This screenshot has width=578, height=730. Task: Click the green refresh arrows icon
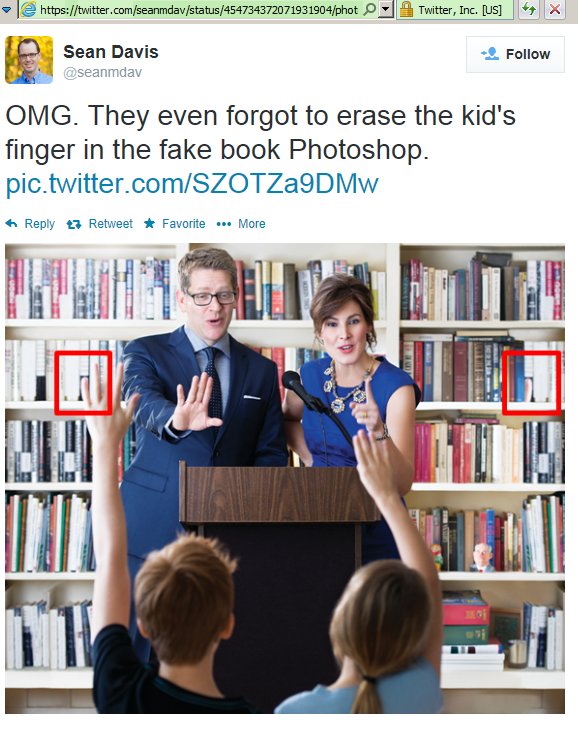529,9
